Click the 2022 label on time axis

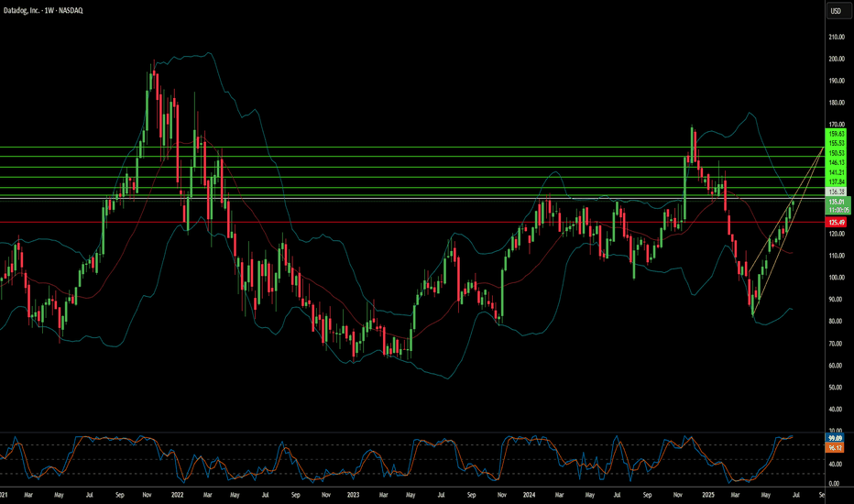[x=177, y=495]
